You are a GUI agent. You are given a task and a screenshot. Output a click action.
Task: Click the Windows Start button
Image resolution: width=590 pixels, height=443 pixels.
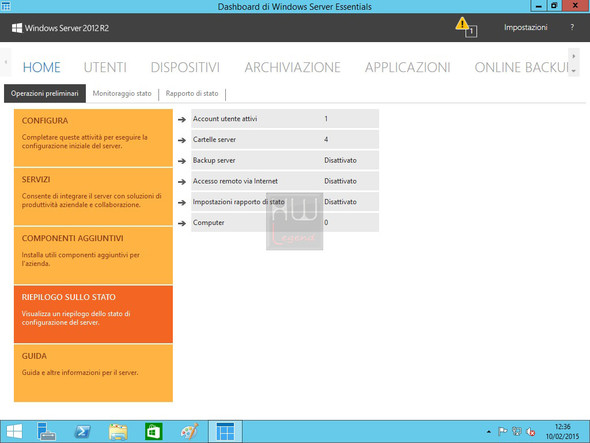point(14,431)
